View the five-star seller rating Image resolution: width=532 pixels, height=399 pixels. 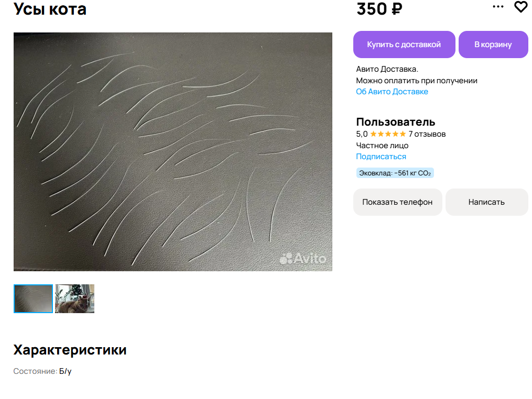pyautogui.click(x=388, y=134)
